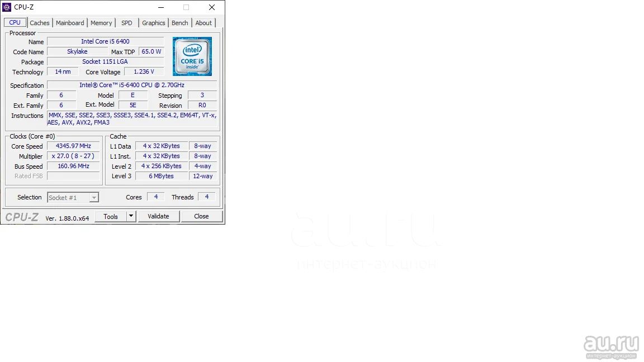Click the Cores count field
This screenshot has height=362, width=644.
pos(155,197)
